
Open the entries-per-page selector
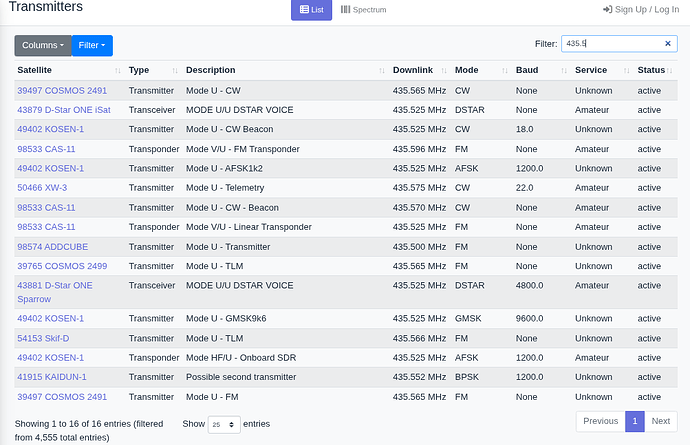[224, 424]
